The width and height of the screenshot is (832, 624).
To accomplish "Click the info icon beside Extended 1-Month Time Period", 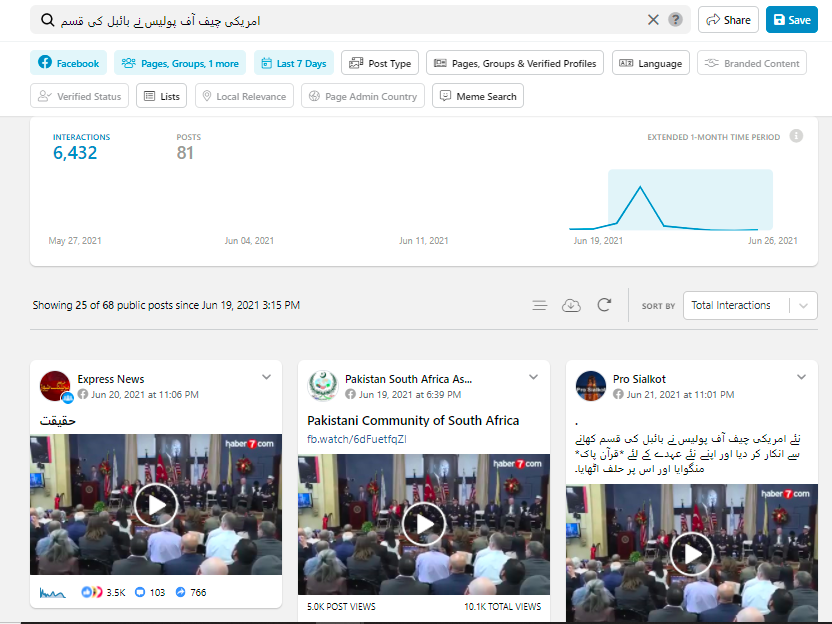I will pyautogui.click(x=796, y=136).
